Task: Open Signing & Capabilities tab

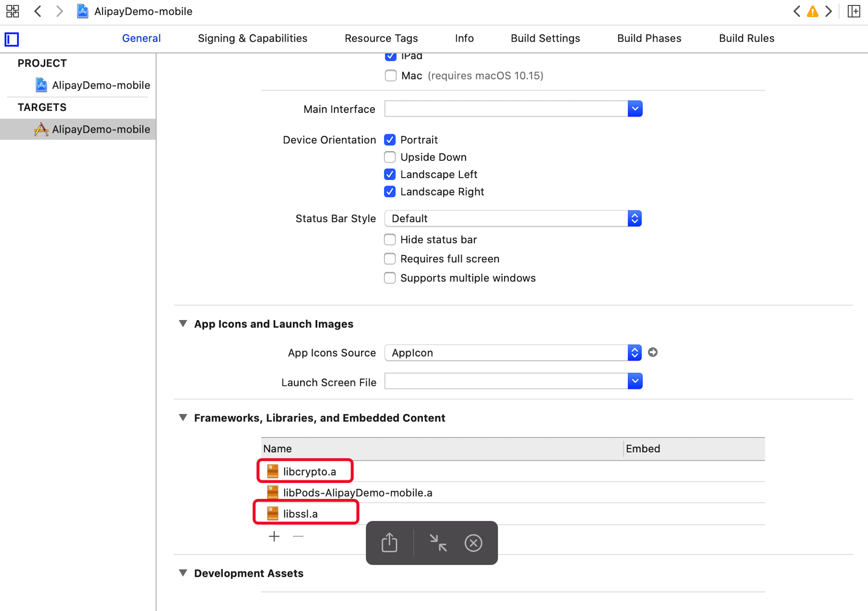Action: click(x=252, y=38)
